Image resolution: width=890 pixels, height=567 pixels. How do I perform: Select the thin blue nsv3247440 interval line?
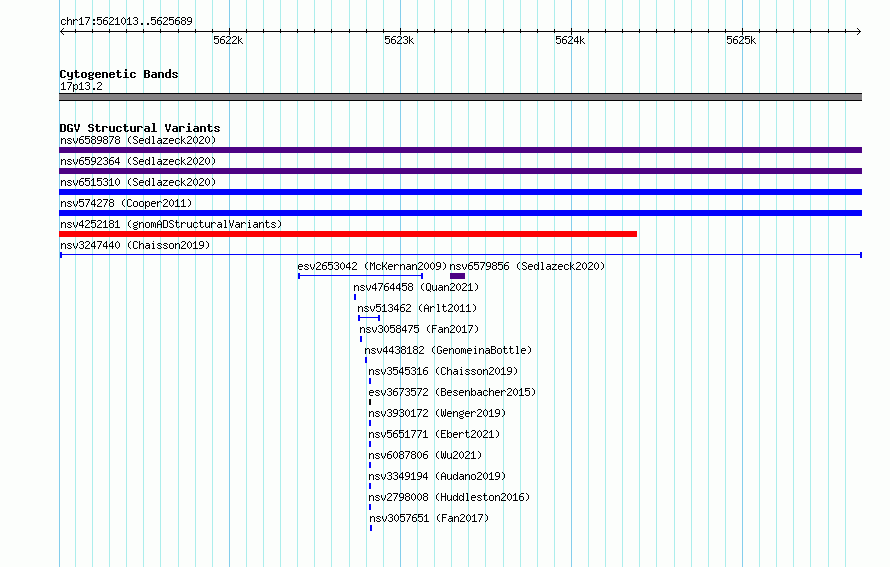point(460,255)
